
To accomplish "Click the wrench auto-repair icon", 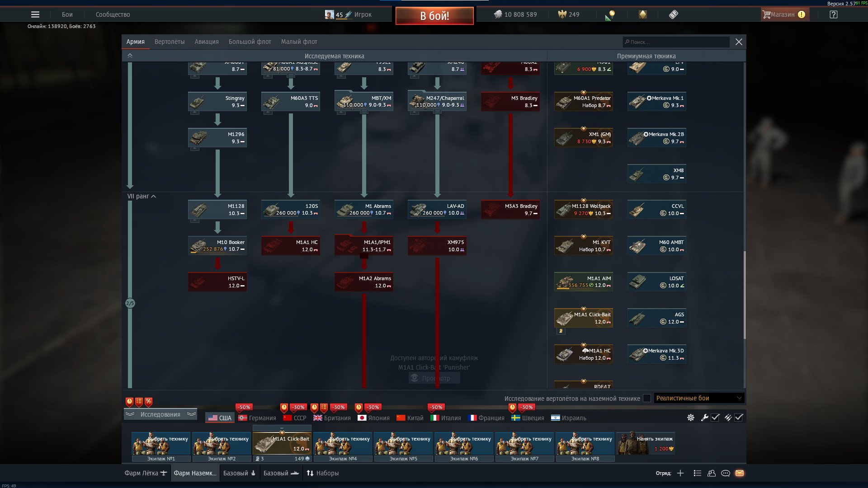I will point(704,418).
